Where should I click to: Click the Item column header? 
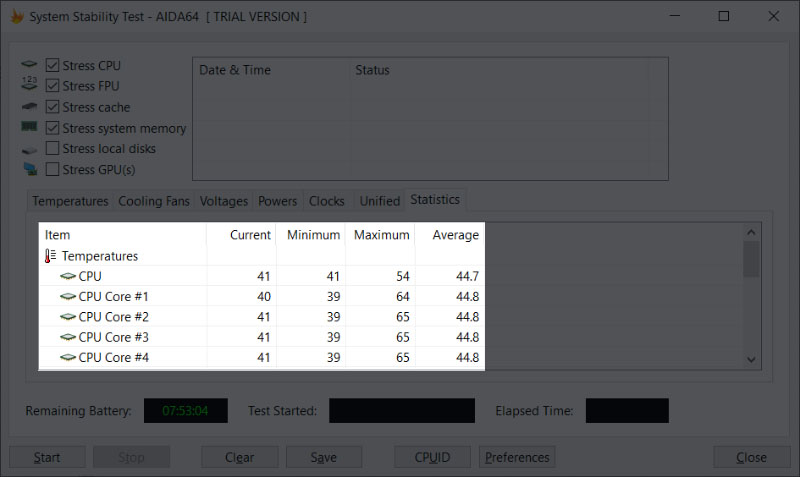122,235
